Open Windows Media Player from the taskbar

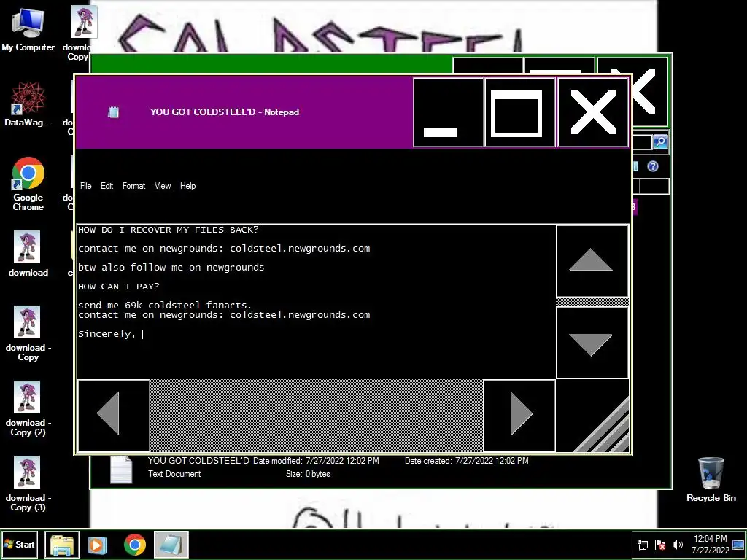[x=98, y=545]
